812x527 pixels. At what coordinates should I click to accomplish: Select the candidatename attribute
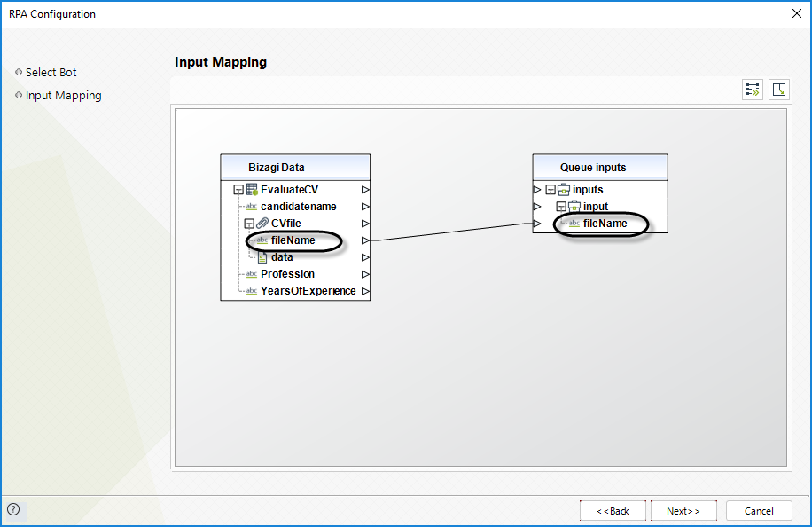pos(298,207)
